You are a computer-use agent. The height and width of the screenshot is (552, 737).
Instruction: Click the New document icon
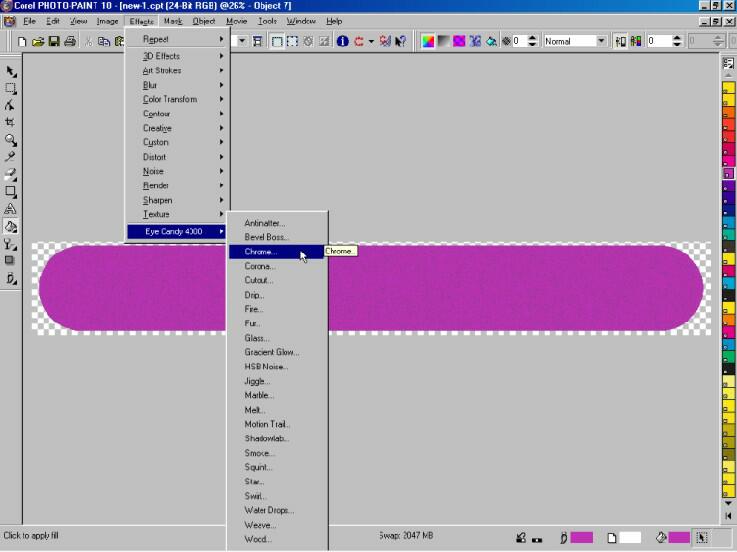[x=22, y=41]
